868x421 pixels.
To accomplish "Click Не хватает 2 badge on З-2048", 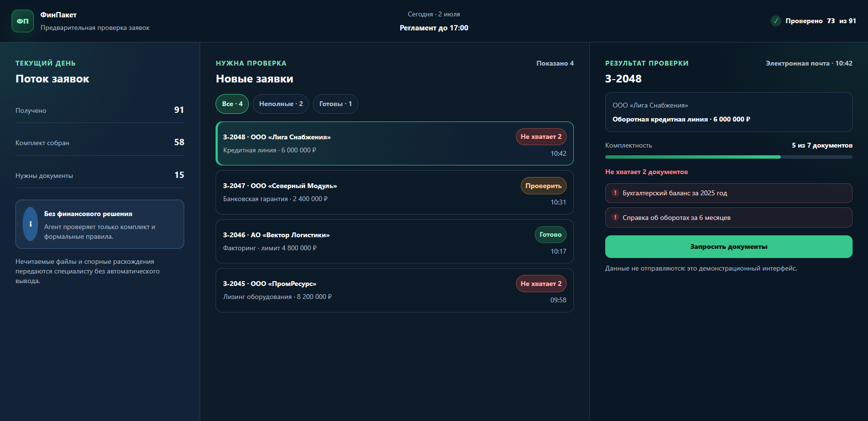I will [541, 137].
